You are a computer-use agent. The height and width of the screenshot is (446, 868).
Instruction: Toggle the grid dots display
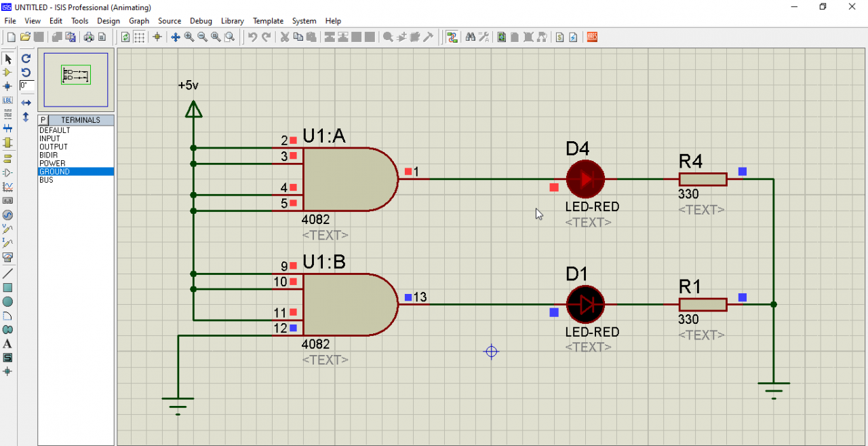click(x=139, y=37)
